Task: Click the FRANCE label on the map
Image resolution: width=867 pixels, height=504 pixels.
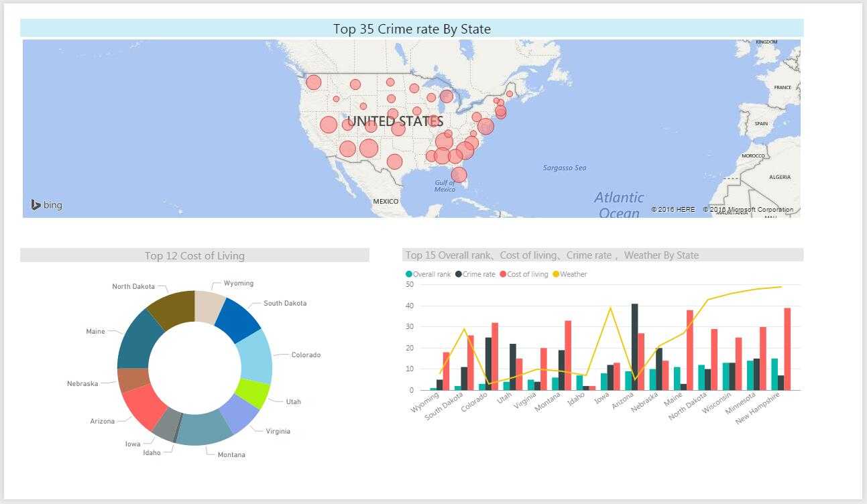Action: [782, 88]
